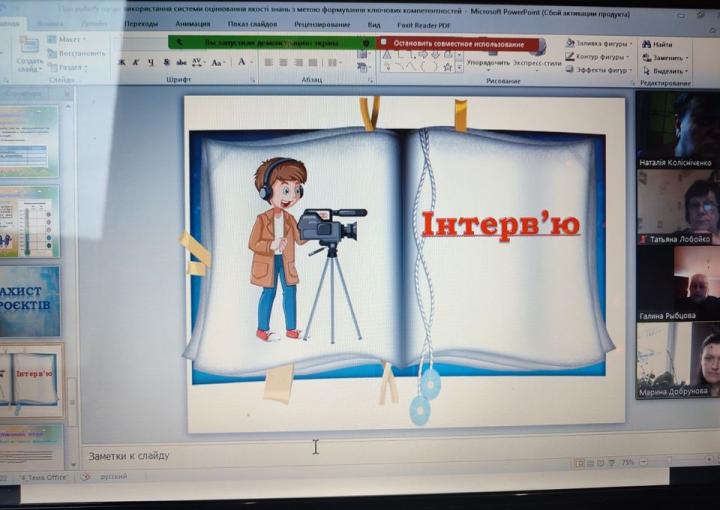This screenshot has width=720, height=510.
Task: Switch to the Анимация ribbon tab
Action: (x=193, y=24)
